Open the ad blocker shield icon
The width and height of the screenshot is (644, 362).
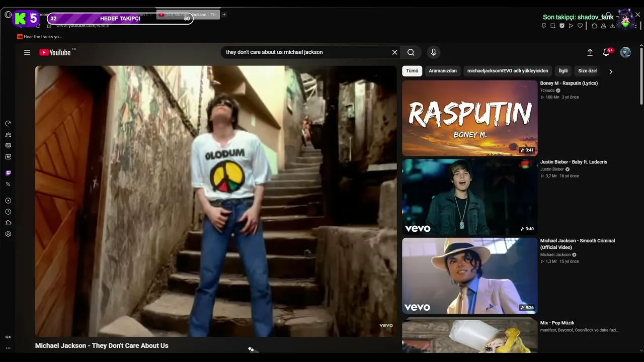pyautogui.click(x=562, y=26)
